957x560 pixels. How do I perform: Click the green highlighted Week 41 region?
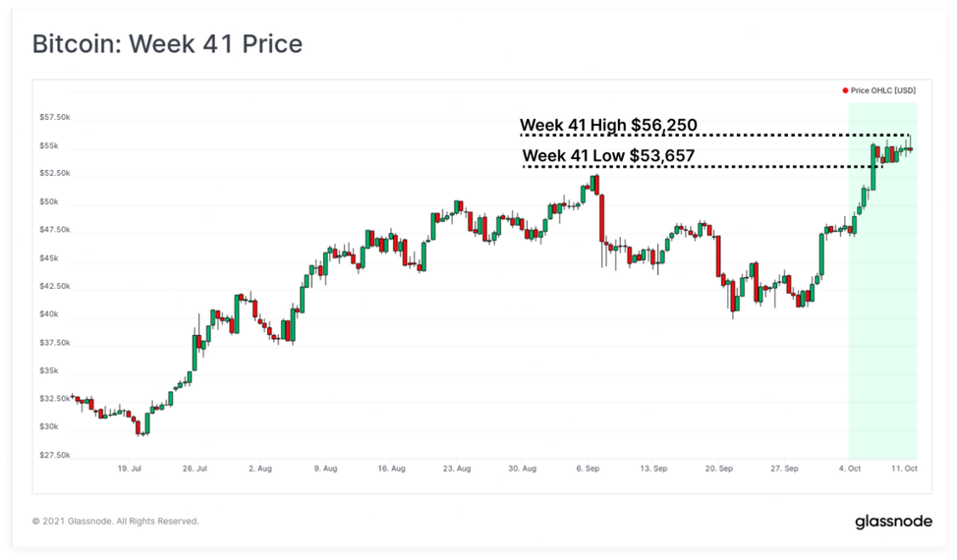(x=882, y=281)
